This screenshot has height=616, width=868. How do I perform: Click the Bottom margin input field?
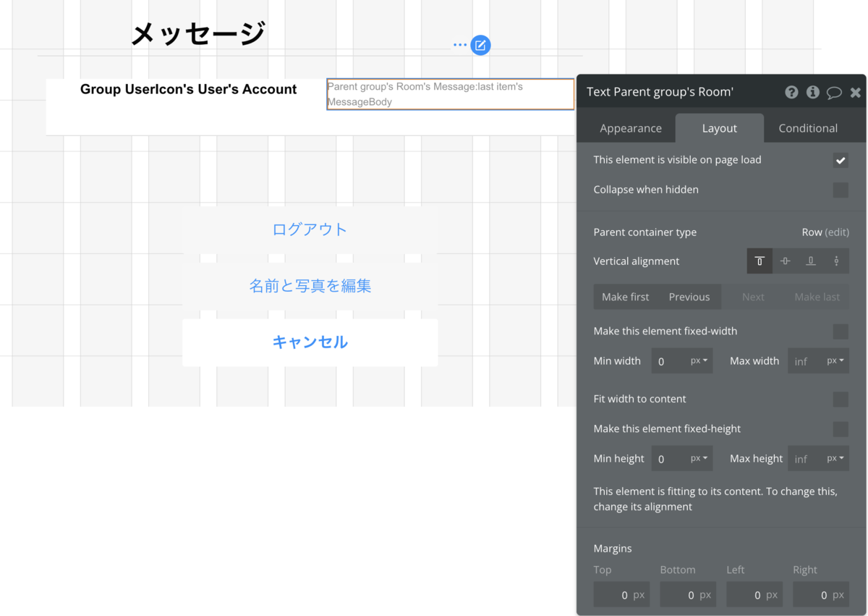pyautogui.click(x=688, y=595)
